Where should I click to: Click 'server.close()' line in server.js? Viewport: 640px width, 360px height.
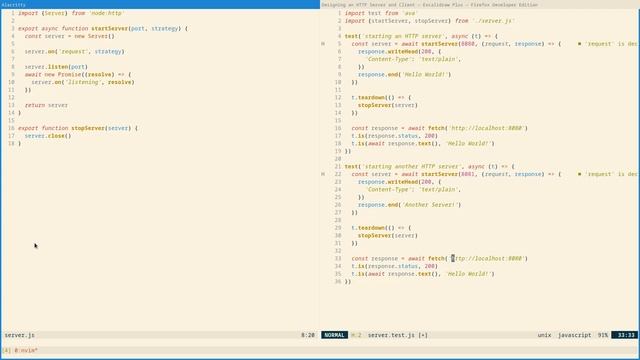coord(48,136)
